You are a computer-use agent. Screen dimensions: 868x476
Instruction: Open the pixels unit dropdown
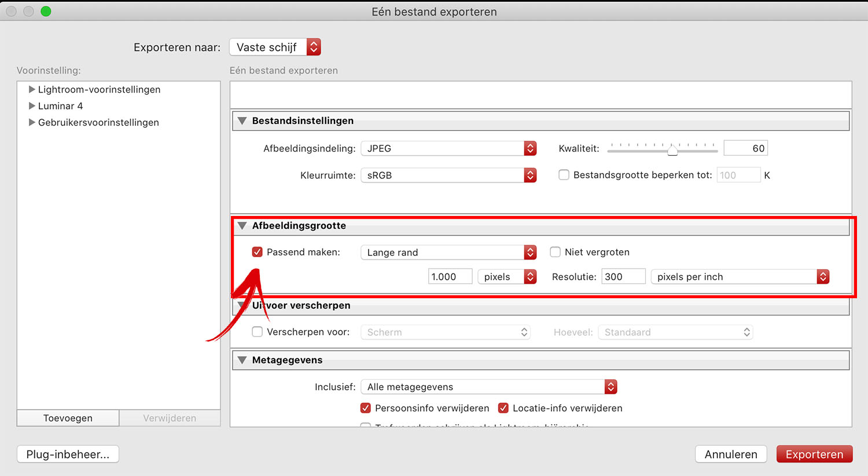(x=507, y=277)
